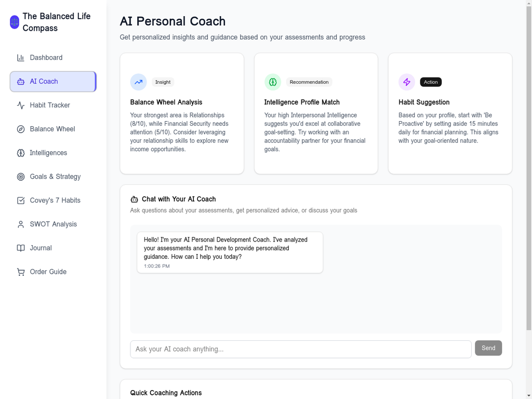Click the Balance Wheel circle icon
The width and height of the screenshot is (532, 399).
click(20, 129)
